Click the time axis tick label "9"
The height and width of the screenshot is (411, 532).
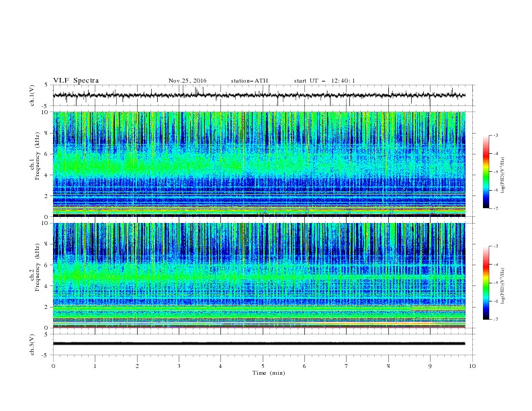click(x=430, y=366)
